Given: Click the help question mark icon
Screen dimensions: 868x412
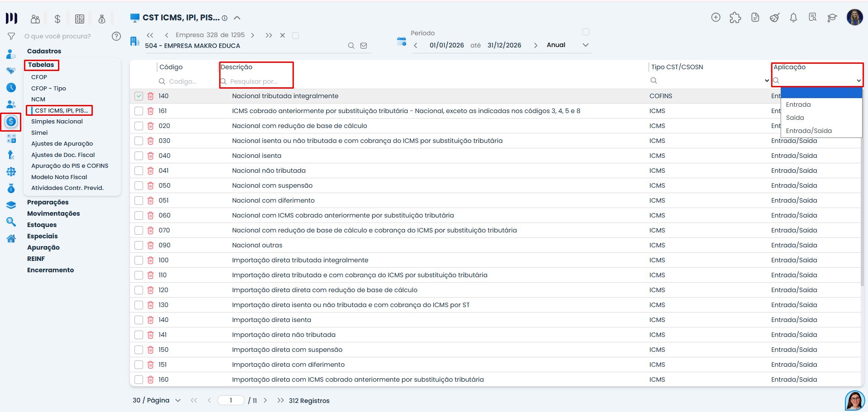Looking at the screenshot, I should click(116, 36).
